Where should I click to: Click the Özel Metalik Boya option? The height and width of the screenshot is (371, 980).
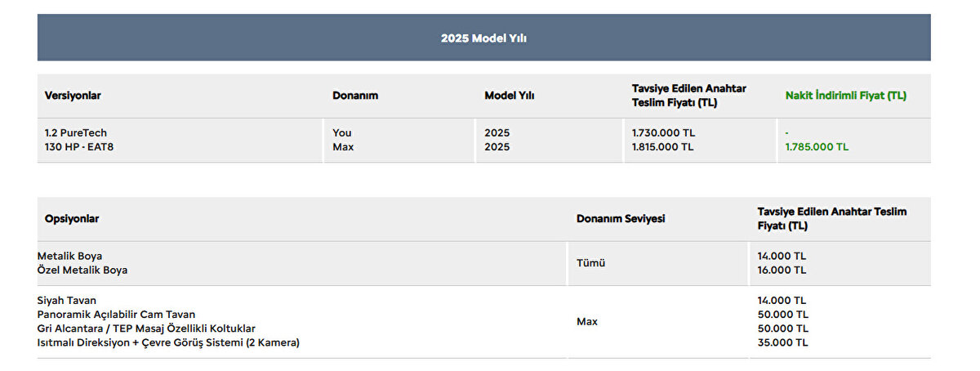click(x=82, y=270)
